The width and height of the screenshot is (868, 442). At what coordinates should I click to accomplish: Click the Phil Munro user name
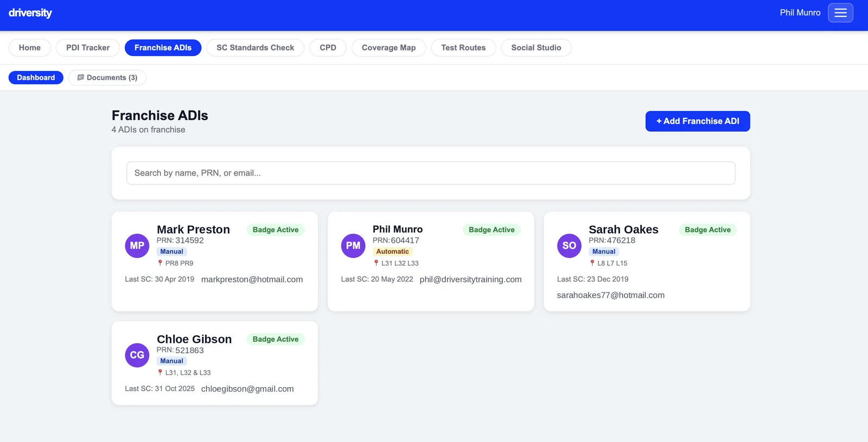click(x=800, y=12)
